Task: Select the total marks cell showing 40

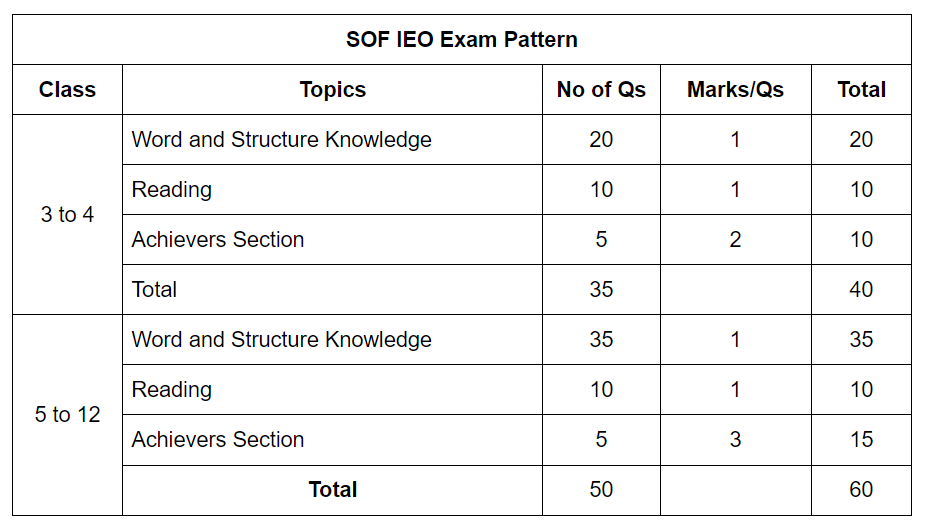Action: coord(861,290)
